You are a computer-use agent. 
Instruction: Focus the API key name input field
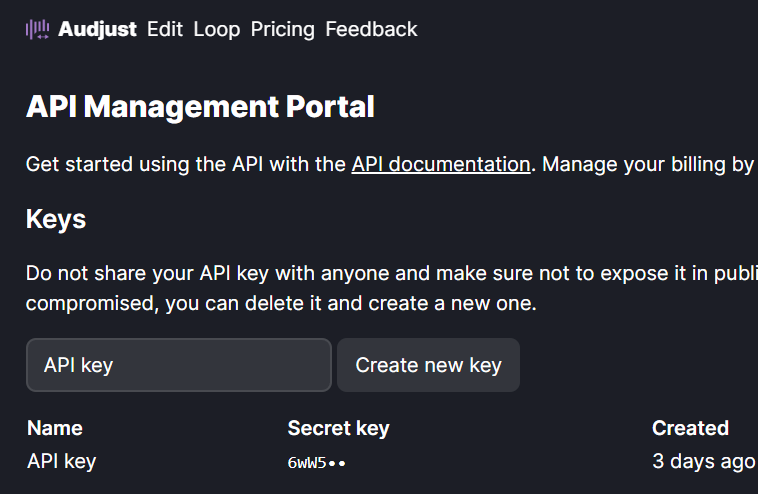178,365
